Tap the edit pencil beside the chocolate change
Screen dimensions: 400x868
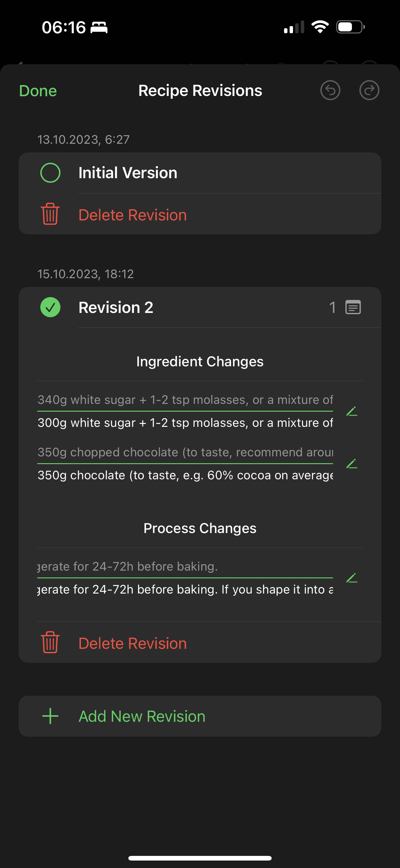(x=352, y=464)
